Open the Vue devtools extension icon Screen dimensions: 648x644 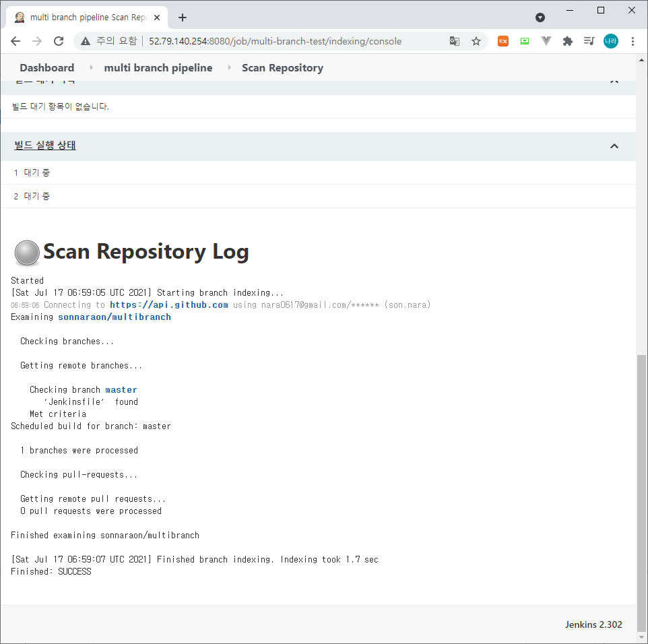pos(546,41)
